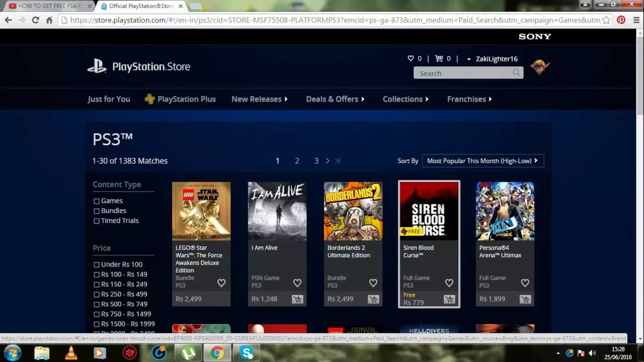Open the PlayStation Plus section
The width and height of the screenshot is (644, 362).
click(x=187, y=99)
